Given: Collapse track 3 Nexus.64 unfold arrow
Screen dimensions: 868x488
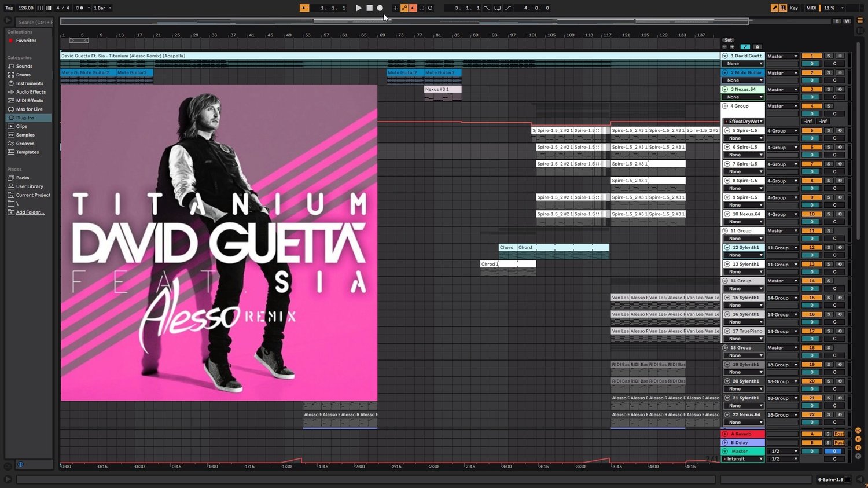Looking at the screenshot, I should click(725, 90).
